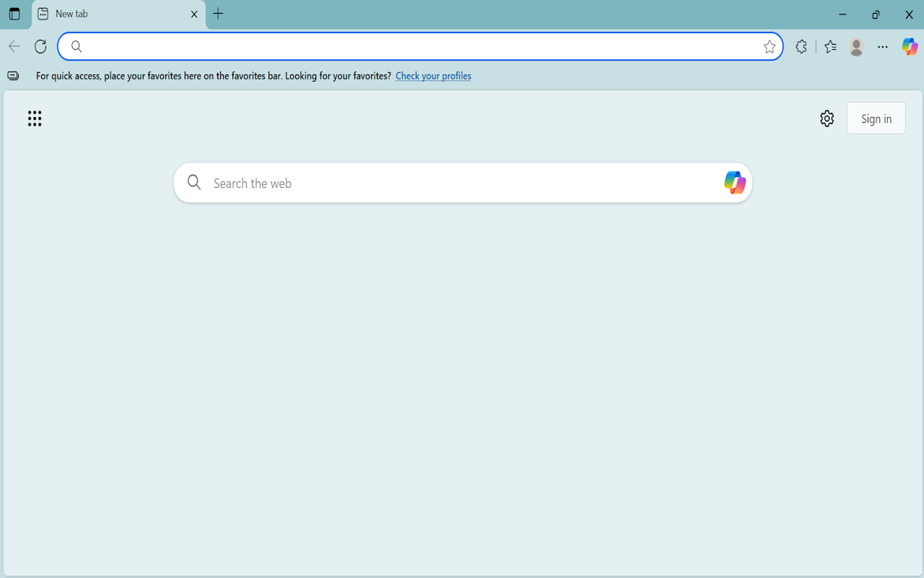Screen dimensions: 924x578
Task: Launch Copilot from the toolbar
Action: click(910, 46)
